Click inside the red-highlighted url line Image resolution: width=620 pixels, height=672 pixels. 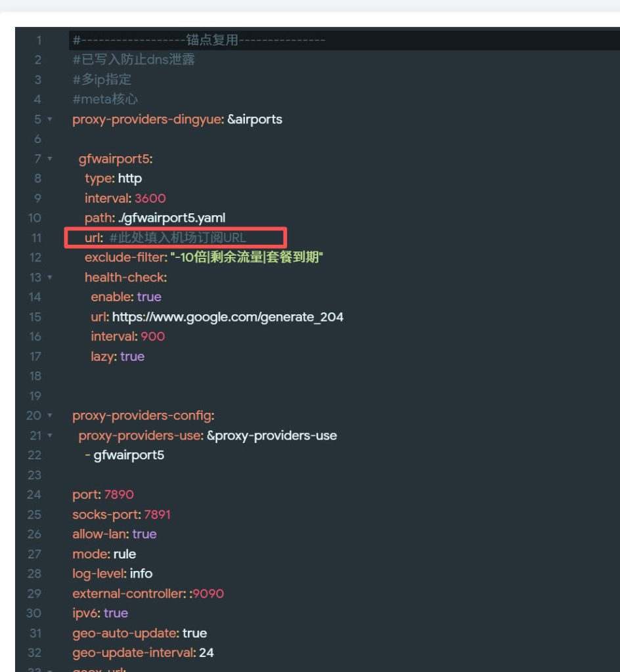coord(176,238)
